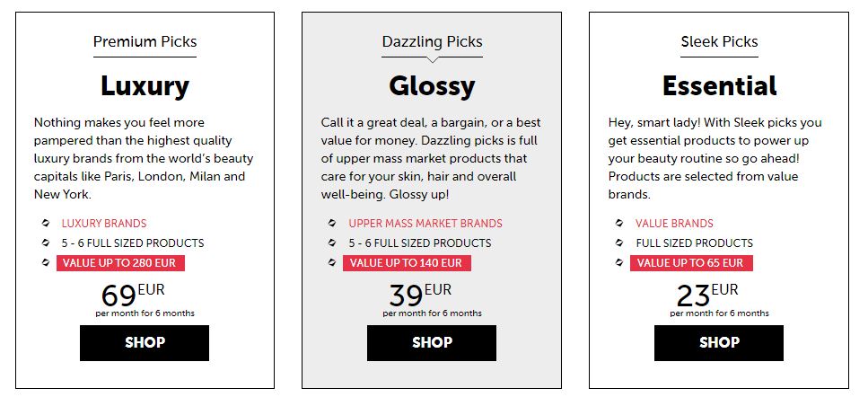The width and height of the screenshot is (868, 406).
Task: Click lips icon beside Essential's FULL SIZED PRODUCTS
Action: [619, 243]
